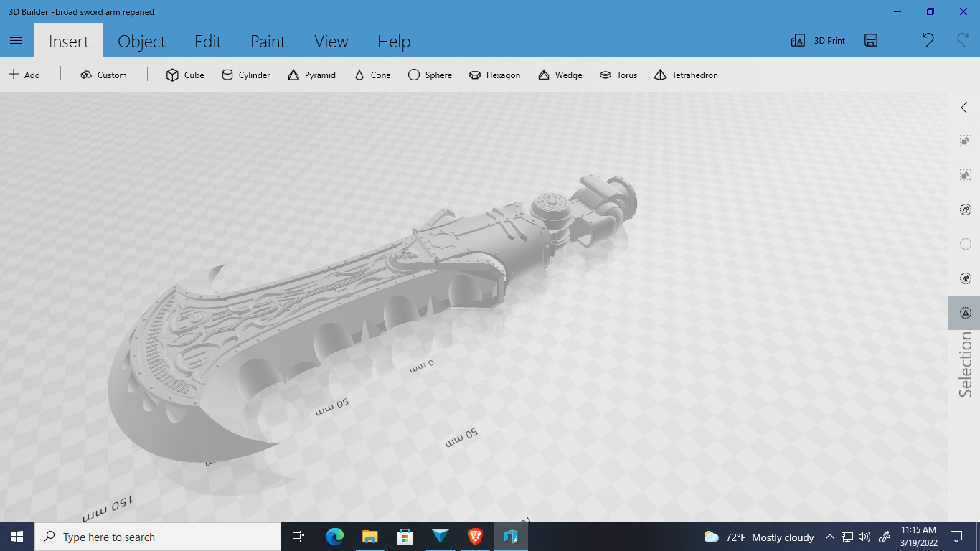Insert a Tetrahedron

[x=686, y=75]
